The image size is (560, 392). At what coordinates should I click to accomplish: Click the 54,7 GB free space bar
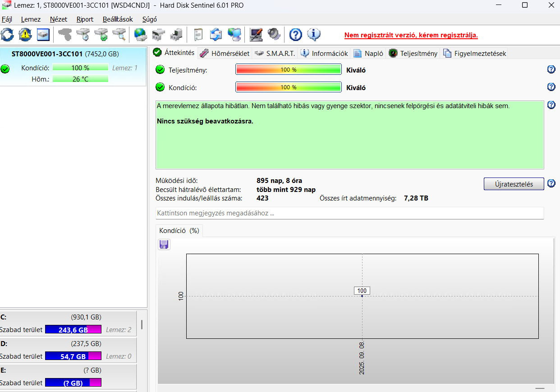(73, 356)
